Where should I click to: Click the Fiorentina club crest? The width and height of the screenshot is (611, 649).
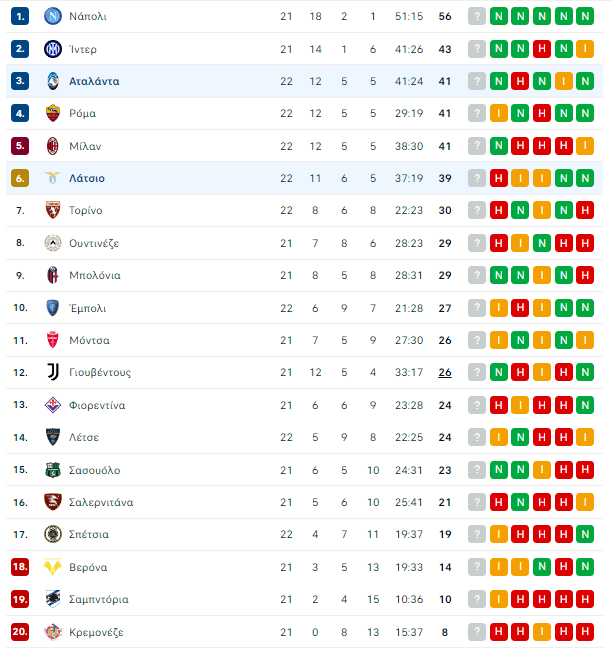[x=53, y=405]
